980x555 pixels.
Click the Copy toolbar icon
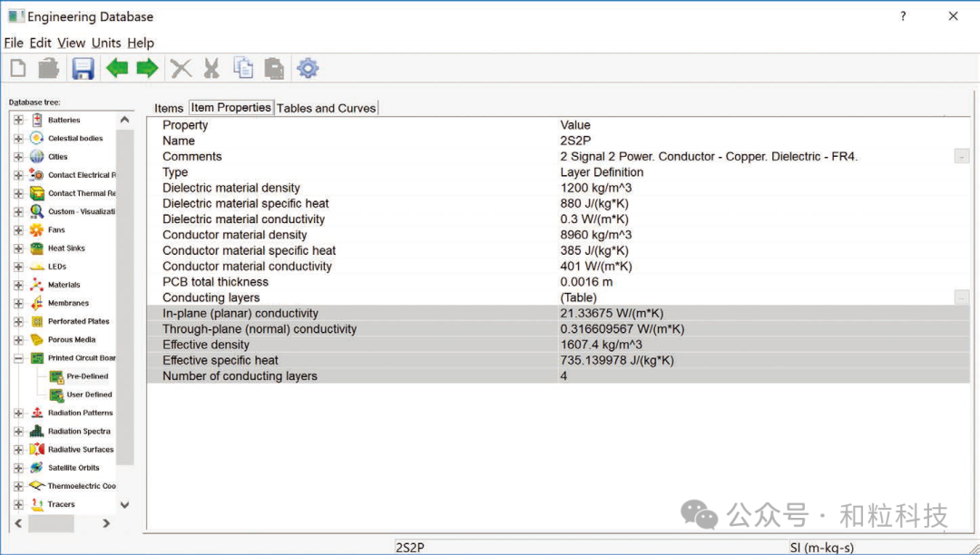(x=243, y=68)
